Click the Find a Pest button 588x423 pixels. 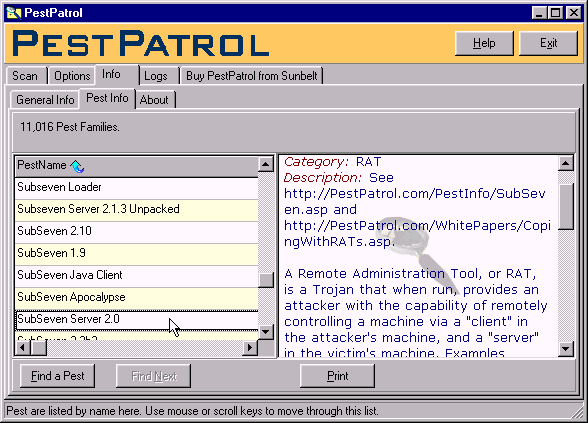(57, 376)
